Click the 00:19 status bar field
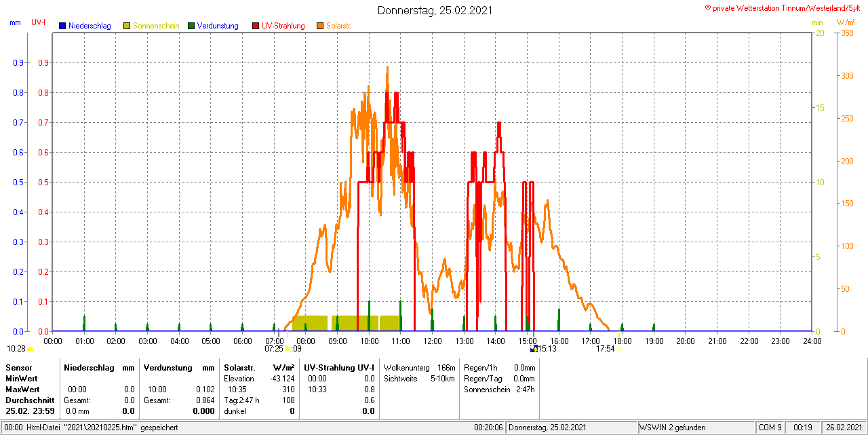This screenshot has width=868, height=435. (803, 428)
